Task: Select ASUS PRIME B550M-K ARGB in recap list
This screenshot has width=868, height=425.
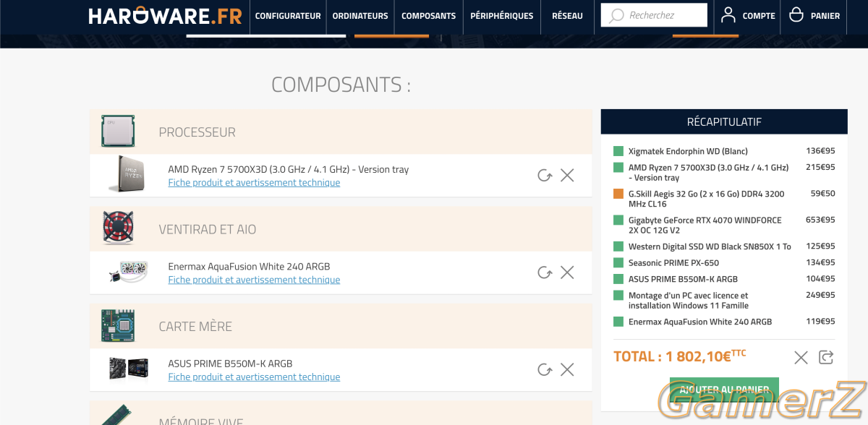Action: [683, 279]
